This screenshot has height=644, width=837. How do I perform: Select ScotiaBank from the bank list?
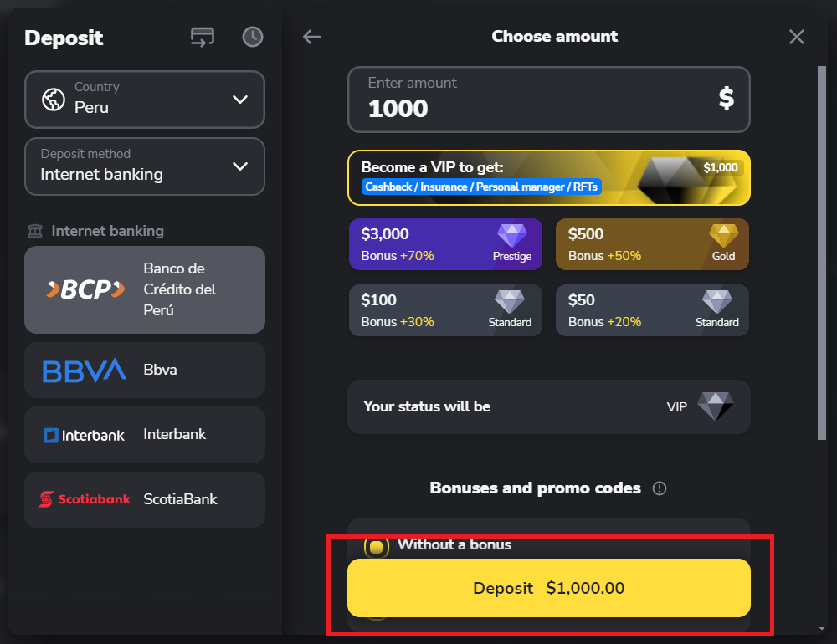point(145,500)
